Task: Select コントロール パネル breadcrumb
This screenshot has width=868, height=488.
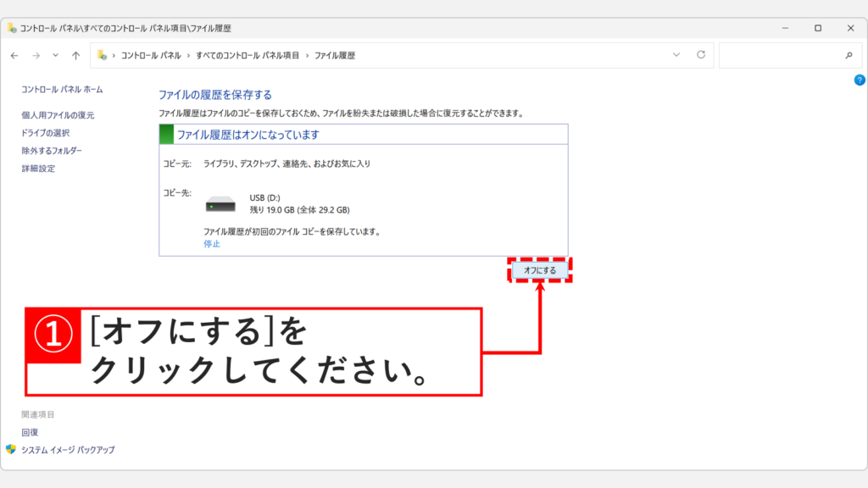Action: pyautogui.click(x=151, y=55)
